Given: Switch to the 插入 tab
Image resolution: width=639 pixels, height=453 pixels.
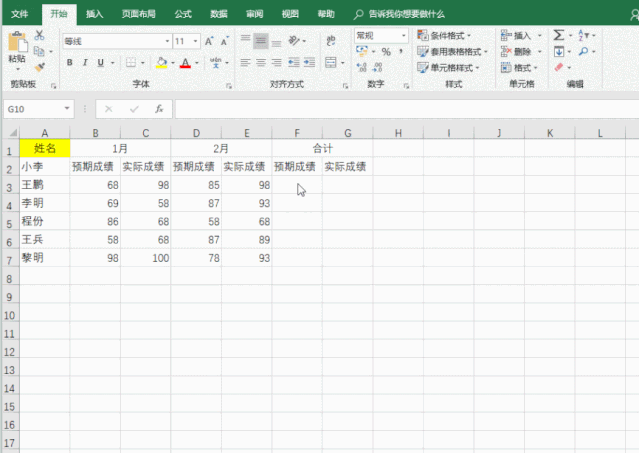Looking at the screenshot, I should (94, 14).
